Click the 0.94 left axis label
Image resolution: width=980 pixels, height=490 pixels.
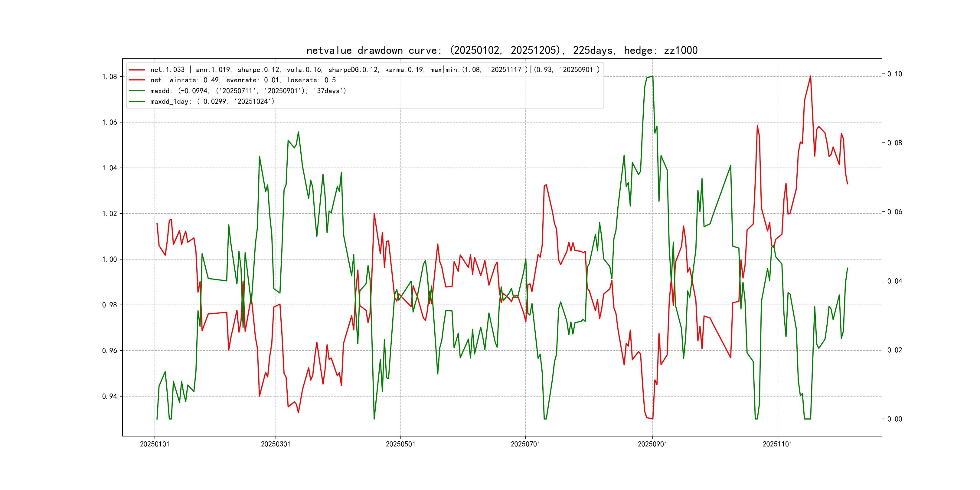(109, 397)
